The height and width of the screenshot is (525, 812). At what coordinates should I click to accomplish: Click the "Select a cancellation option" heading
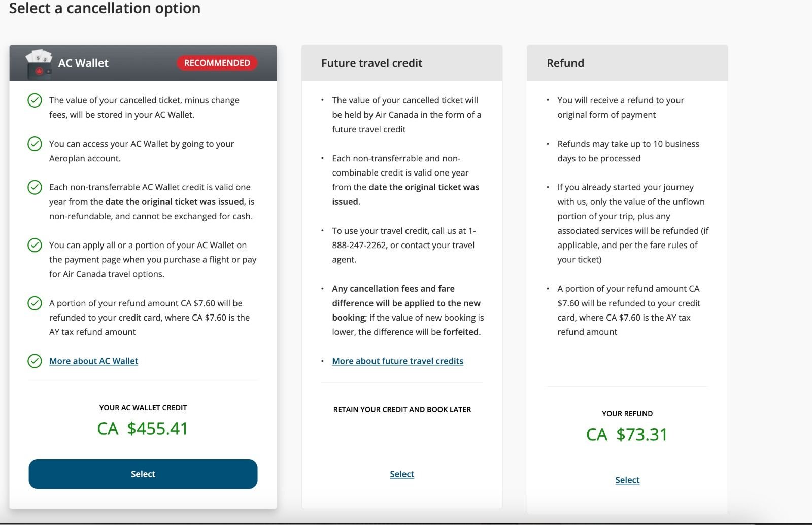105,9
